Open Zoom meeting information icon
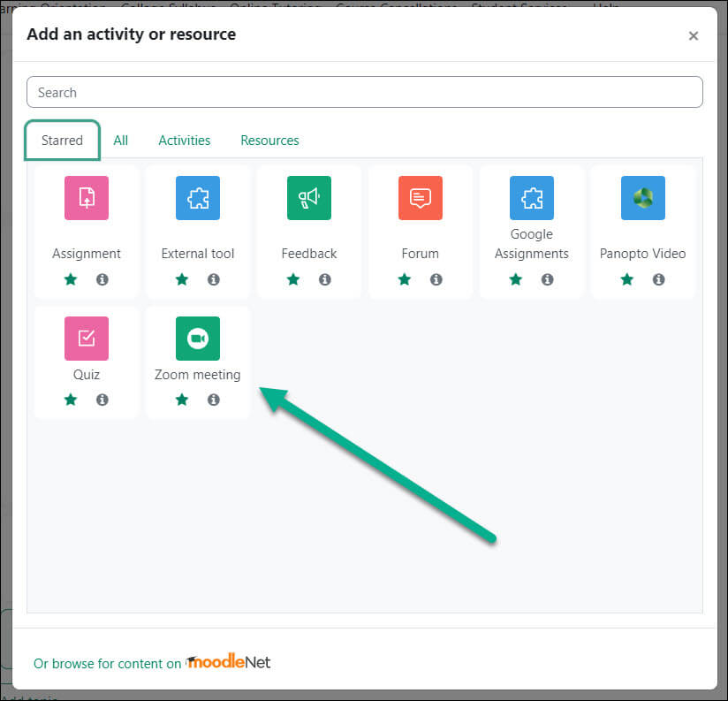728x701 pixels. [x=214, y=400]
